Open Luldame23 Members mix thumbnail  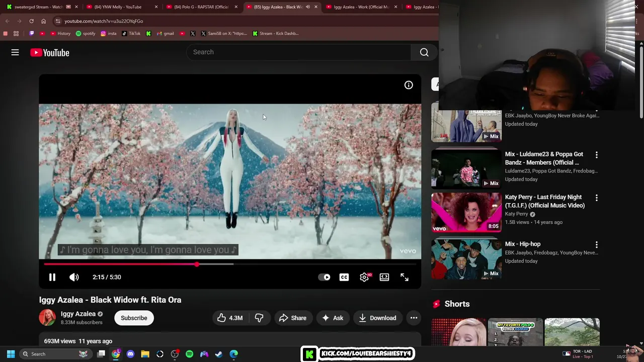[466, 168]
